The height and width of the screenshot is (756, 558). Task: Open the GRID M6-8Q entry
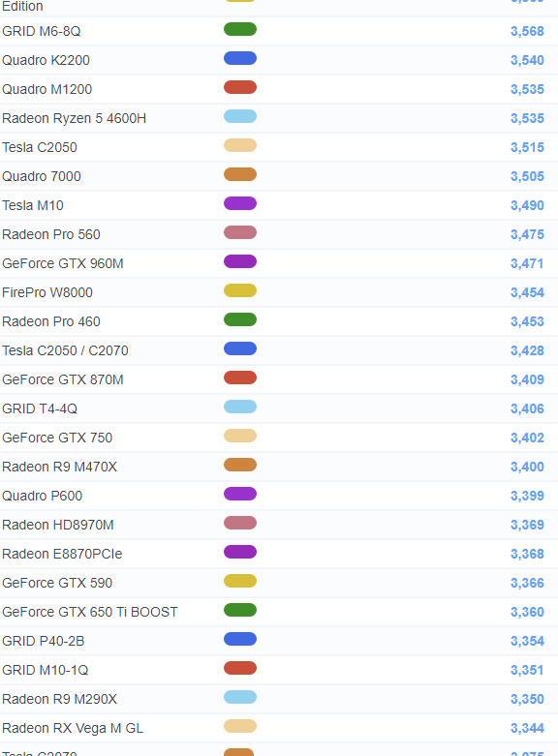(x=42, y=31)
